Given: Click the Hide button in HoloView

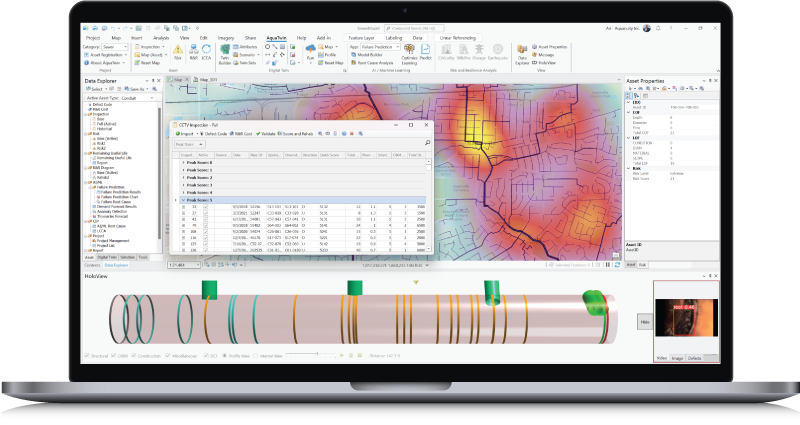Looking at the screenshot, I should click(x=644, y=322).
